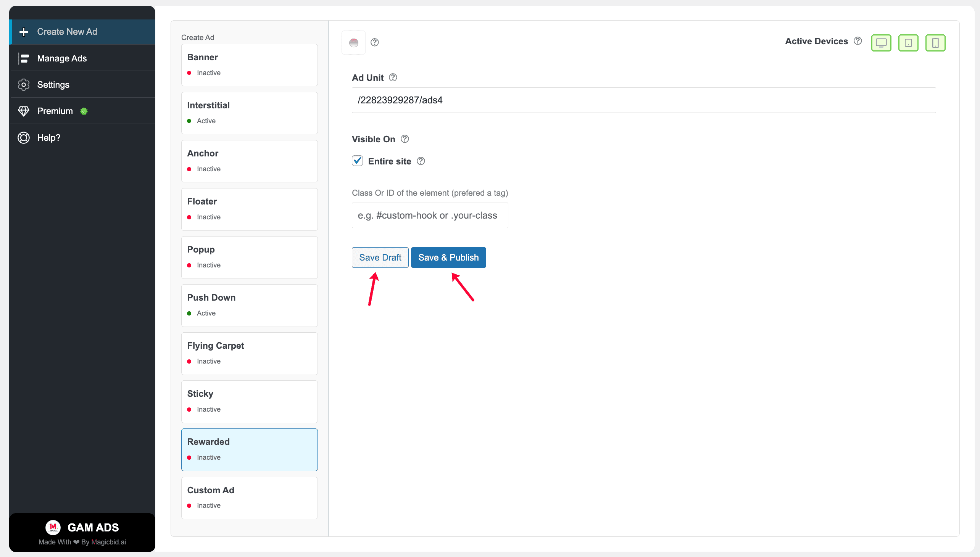Open Create New Ad menu item
980x557 pixels.
click(82, 32)
